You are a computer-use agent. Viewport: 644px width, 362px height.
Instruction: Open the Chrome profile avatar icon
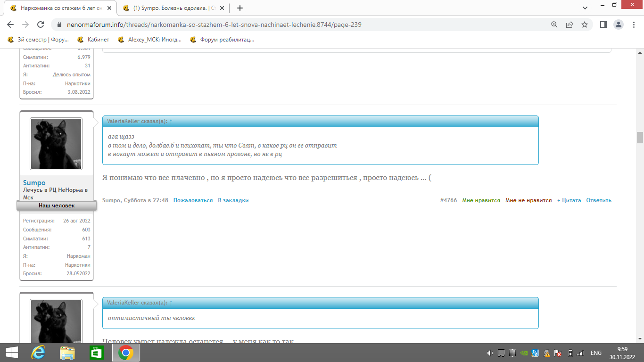619,25
